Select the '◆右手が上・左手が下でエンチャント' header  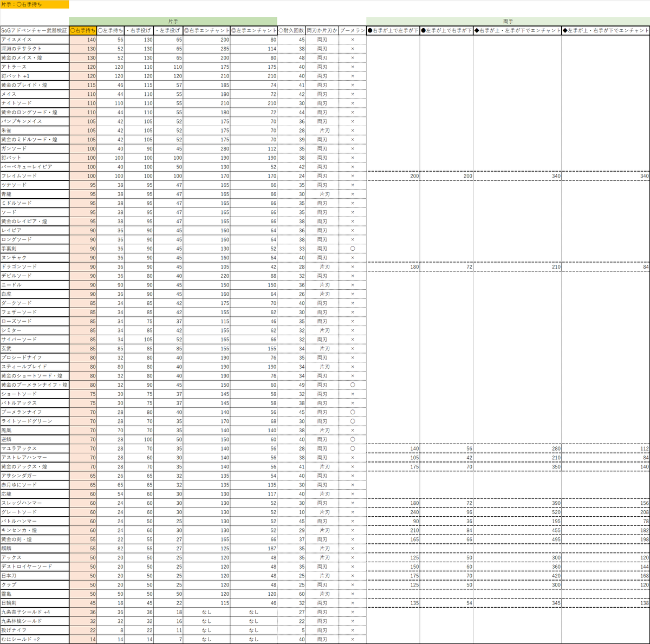(517, 30)
